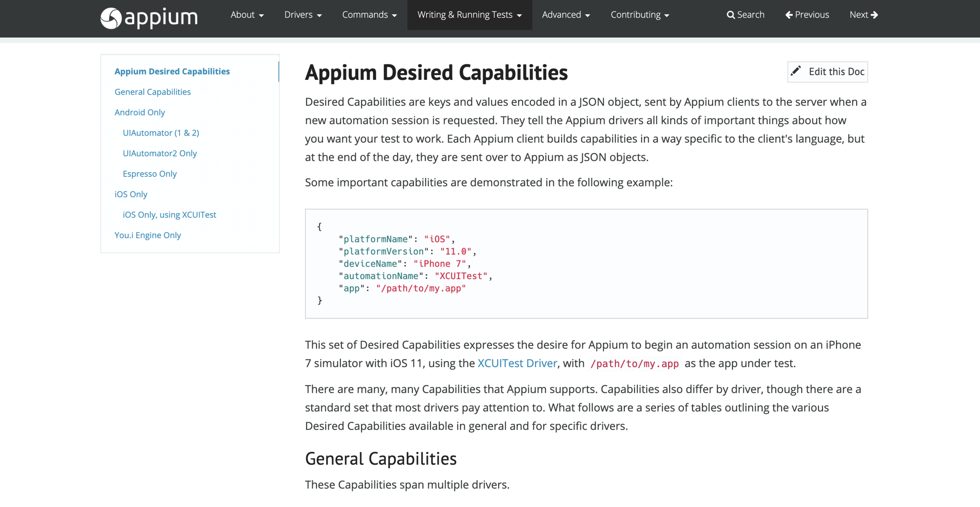The image size is (980, 507).
Task: Jump to Android Only section
Action: coord(140,112)
